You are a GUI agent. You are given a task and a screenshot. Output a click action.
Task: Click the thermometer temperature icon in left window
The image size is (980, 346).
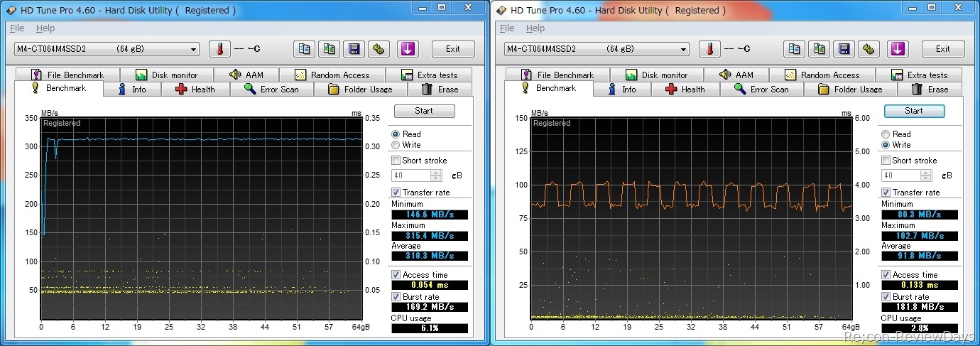219,49
